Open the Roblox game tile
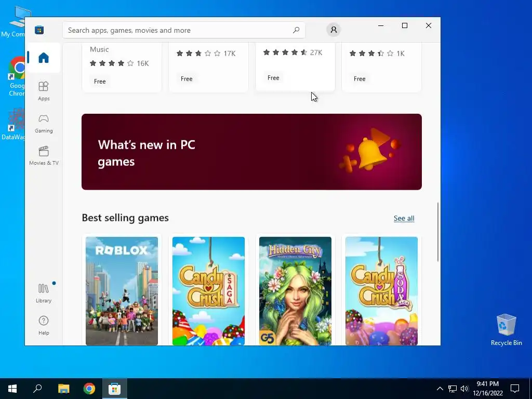Image resolution: width=532 pixels, height=399 pixels. (122, 291)
